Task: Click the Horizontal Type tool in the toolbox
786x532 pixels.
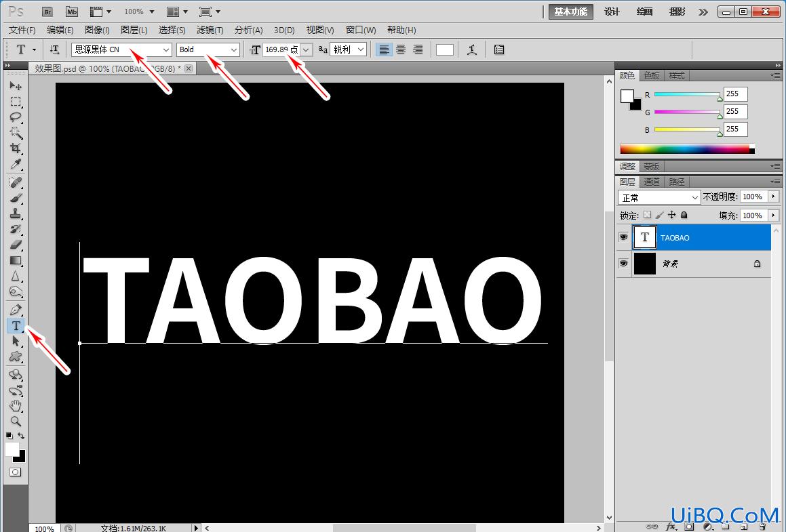Action: (16, 325)
